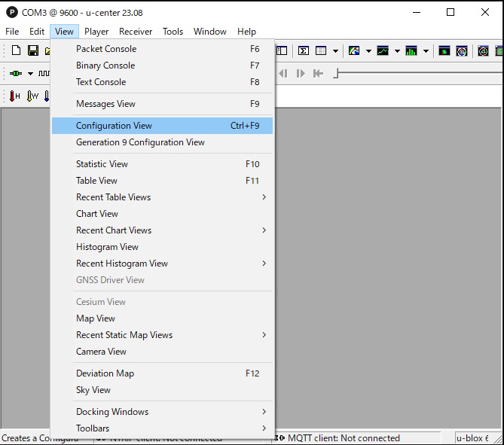504x445 pixels.
Task: Choose Generation 9 Configuration View
Action: (x=162, y=142)
